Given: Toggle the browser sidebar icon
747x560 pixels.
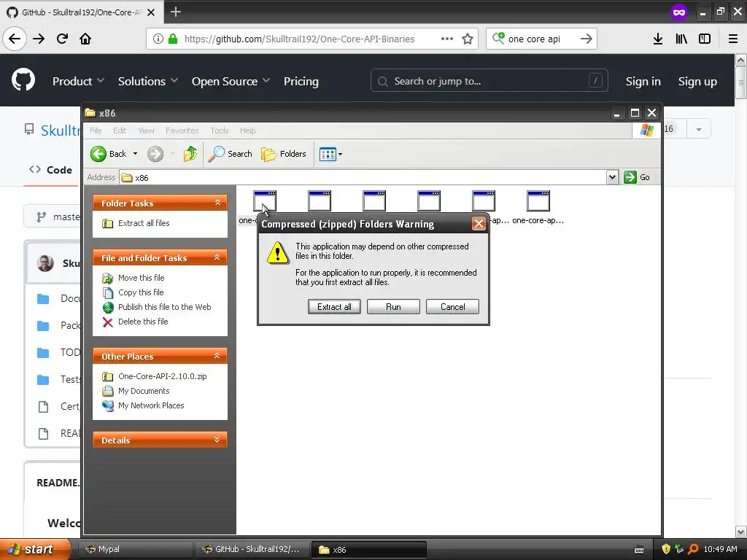Looking at the screenshot, I should pos(705,39).
